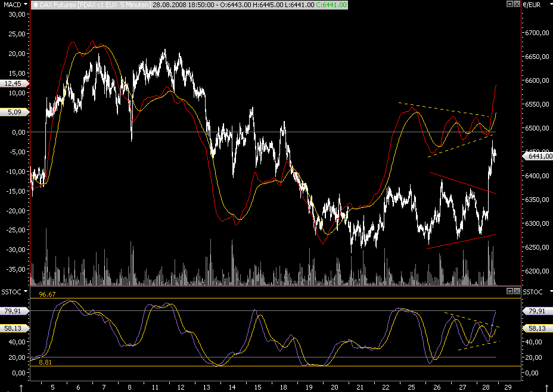Click the lower band label 8.81
Image resolution: width=553 pixels, height=392 pixels.
pos(45,362)
